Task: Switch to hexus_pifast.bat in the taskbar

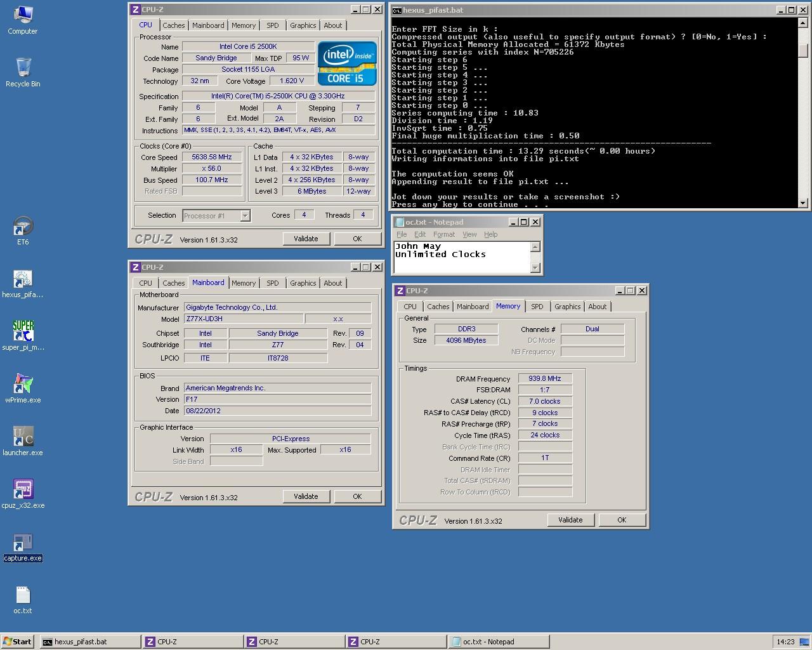Action: (x=90, y=642)
